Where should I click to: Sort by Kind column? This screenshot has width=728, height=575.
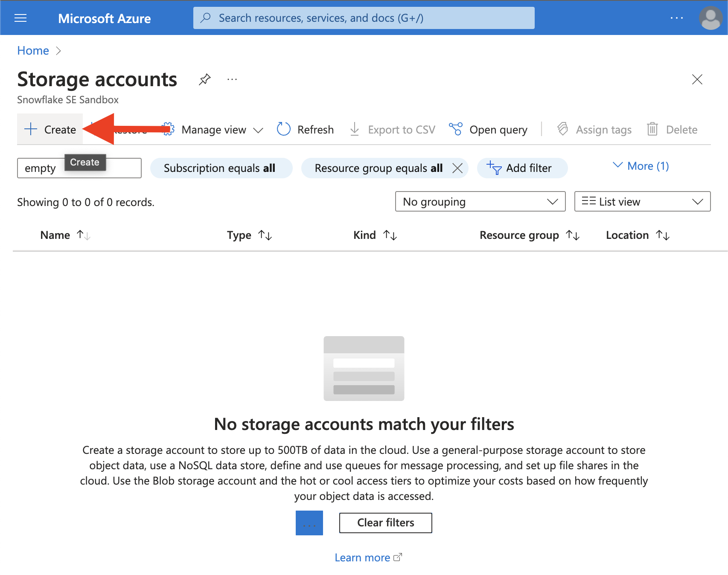[x=376, y=235]
